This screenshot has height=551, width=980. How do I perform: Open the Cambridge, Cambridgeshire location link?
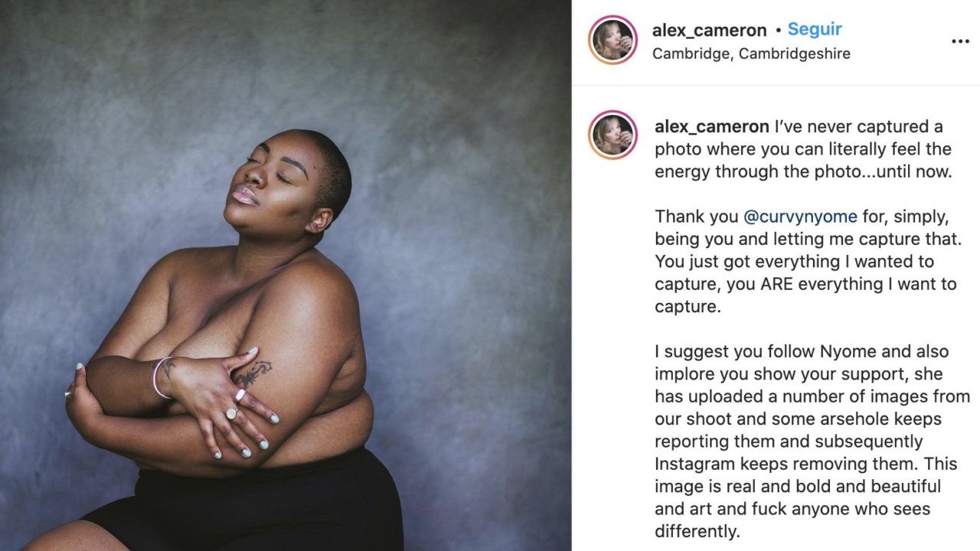751,54
